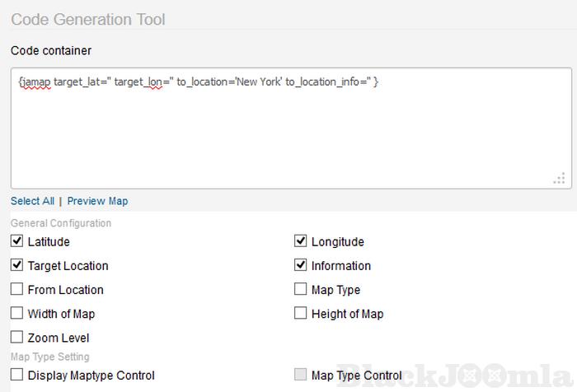Enable the Zoom Level checkbox
This screenshot has height=392, width=577.
click(x=17, y=337)
